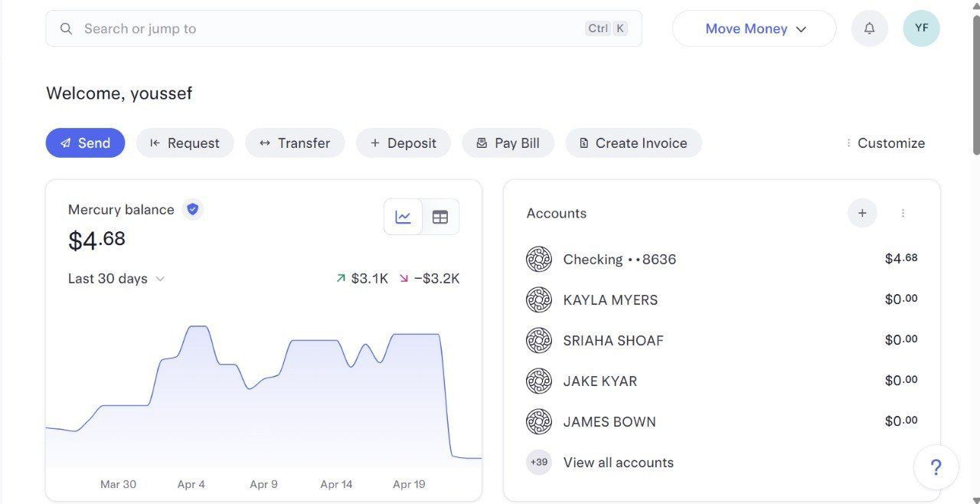
Task: Switch to line chart view
Action: 403,217
